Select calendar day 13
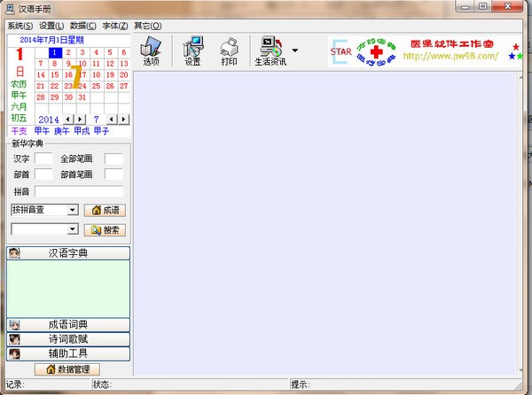532x395 pixels. click(124, 64)
